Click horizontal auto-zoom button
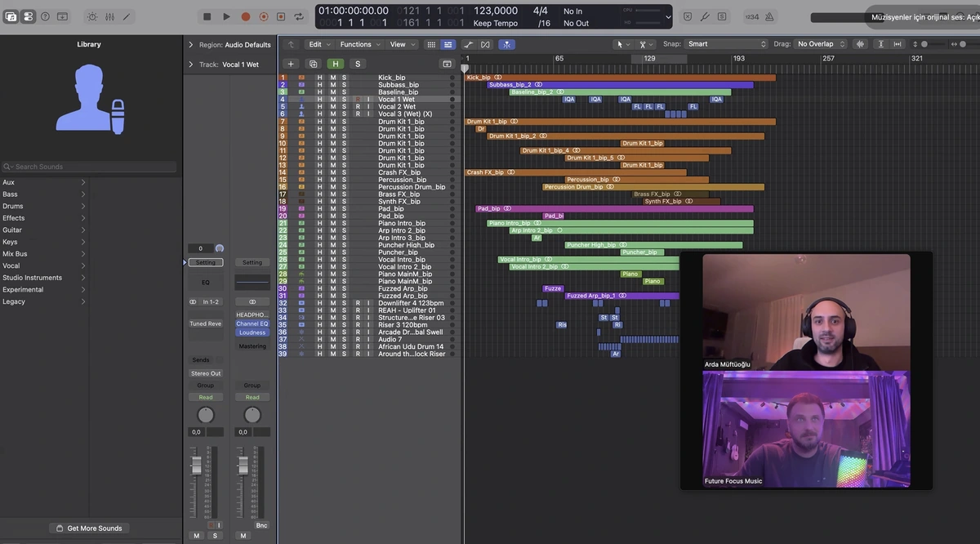The height and width of the screenshot is (544, 980). [898, 44]
